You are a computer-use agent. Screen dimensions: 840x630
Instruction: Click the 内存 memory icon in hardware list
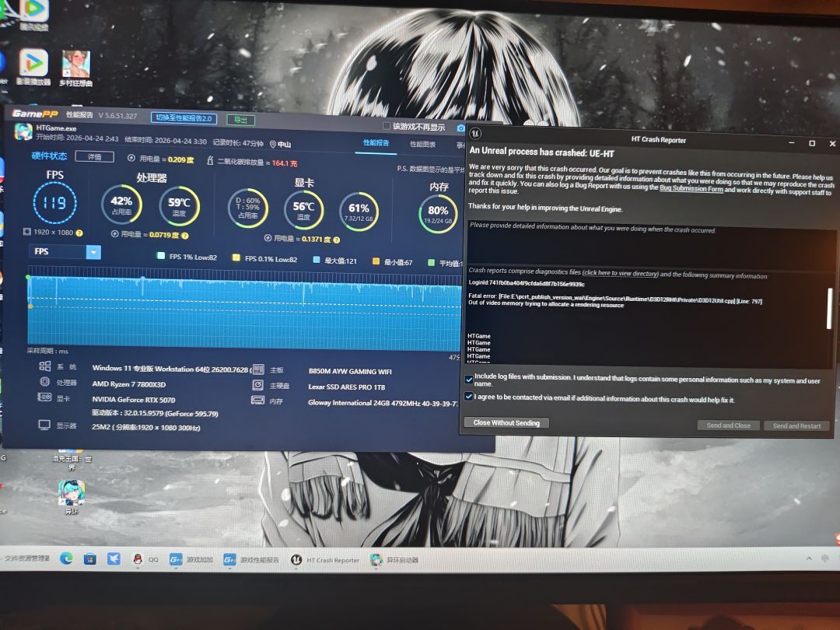pos(257,401)
